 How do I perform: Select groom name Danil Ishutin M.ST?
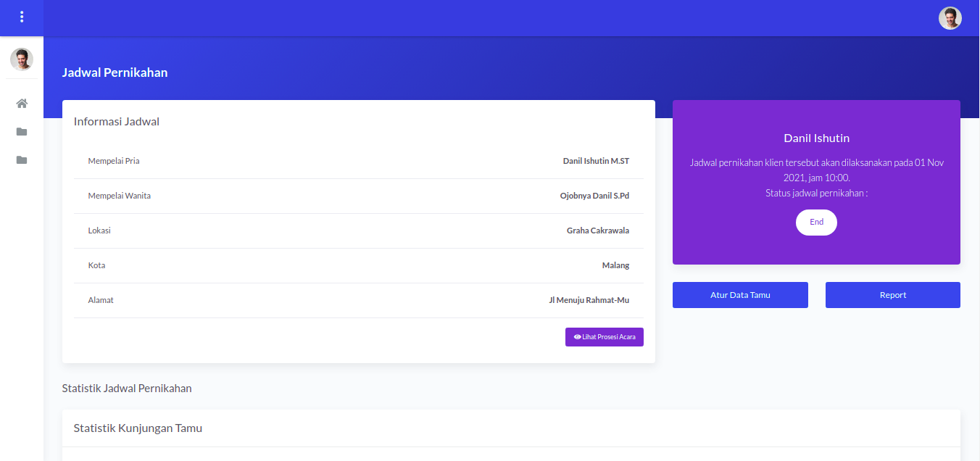[596, 161]
